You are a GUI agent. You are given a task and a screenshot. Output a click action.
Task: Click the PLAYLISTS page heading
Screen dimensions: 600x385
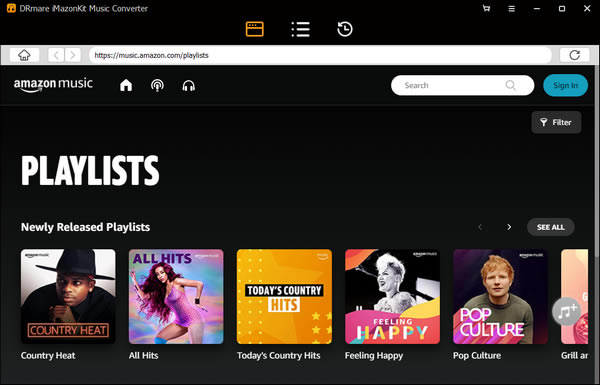[x=90, y=170]
